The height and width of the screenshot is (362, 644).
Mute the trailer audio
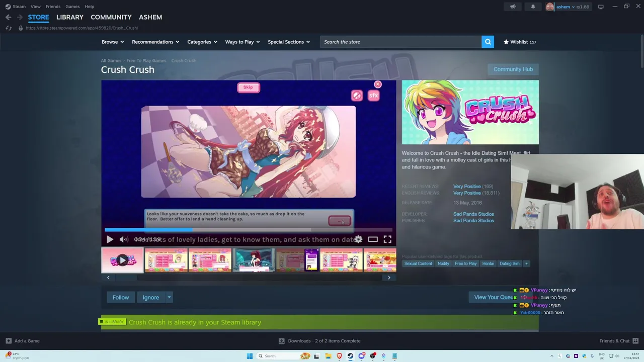pos(124,240)
